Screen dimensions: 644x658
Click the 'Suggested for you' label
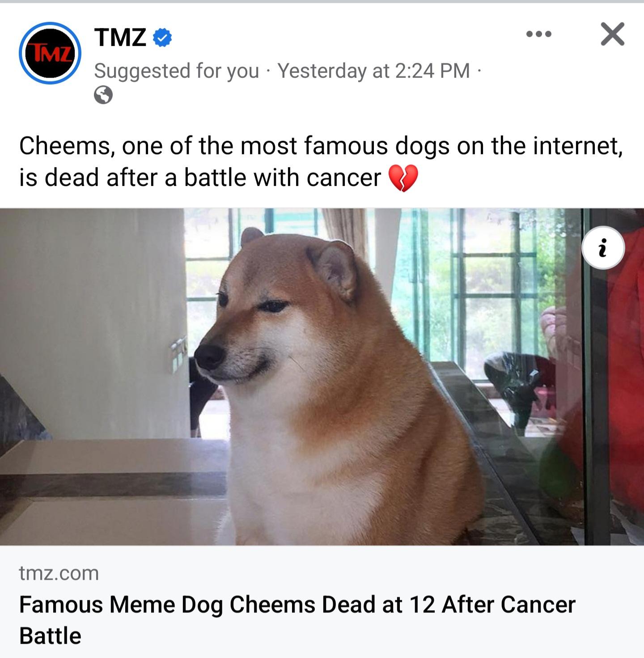tap(177, 71)
